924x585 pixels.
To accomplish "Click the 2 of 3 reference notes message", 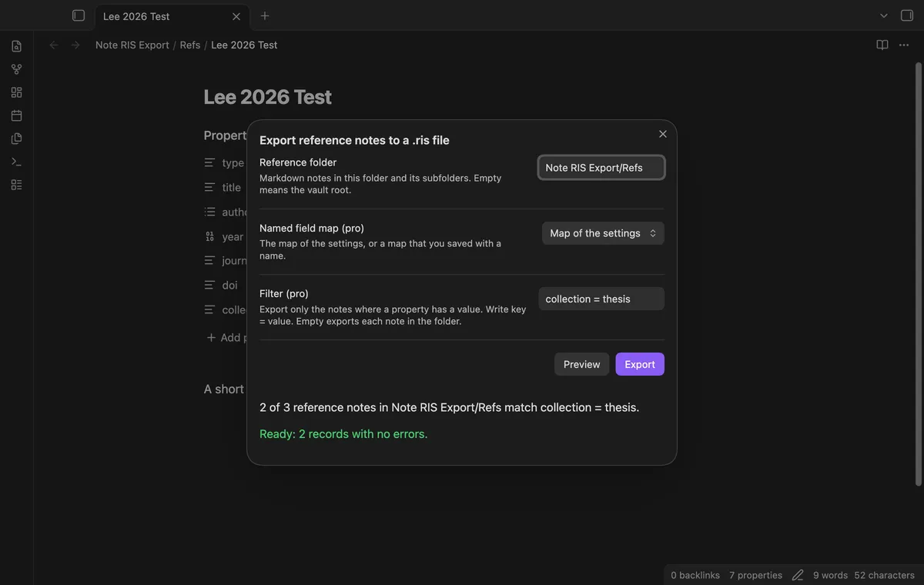I will 450,407.
